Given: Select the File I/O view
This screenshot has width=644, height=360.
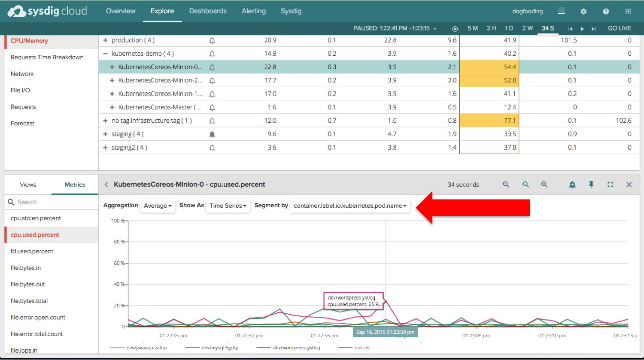Looking at the screenshot, I should (x=21, y=91).
